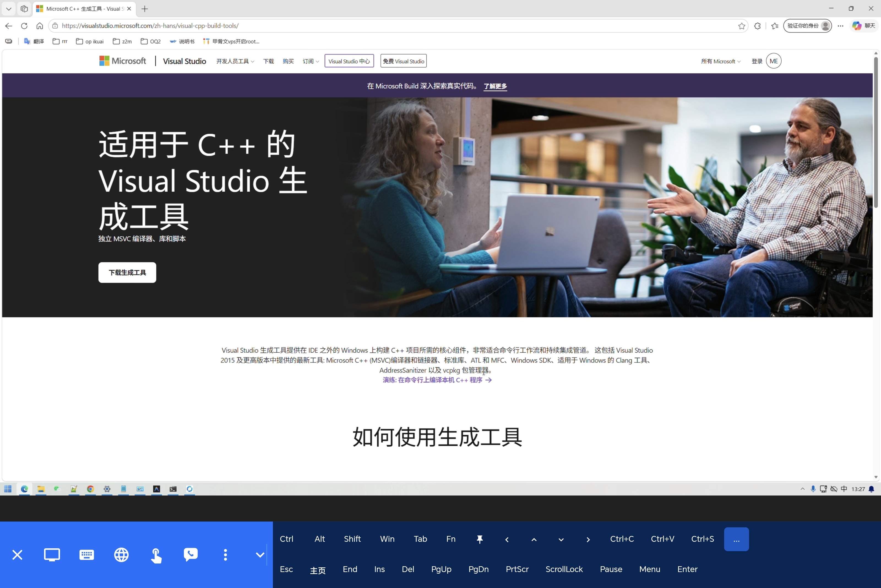The height and width of the screenshot is (588, 881).
Task: Open Chrome from the taskbar
Action: (90, 489)
